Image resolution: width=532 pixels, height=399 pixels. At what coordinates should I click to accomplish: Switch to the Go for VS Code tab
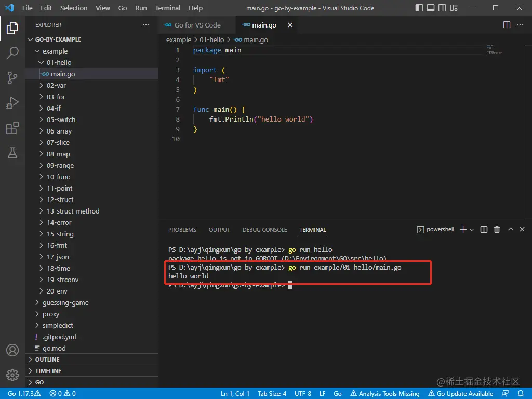[197, 25]
